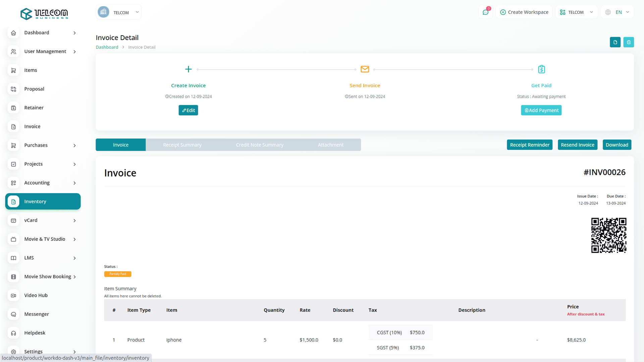Switch to the Receipt Summary tab
This screenshot has height=362, width=644.
pos(182,145)
